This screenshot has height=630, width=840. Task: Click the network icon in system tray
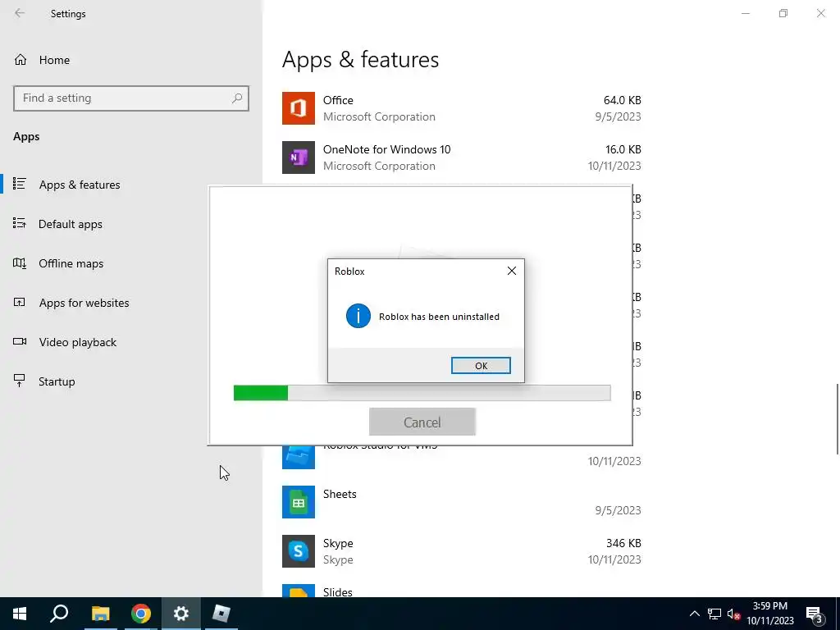(714, 614)
